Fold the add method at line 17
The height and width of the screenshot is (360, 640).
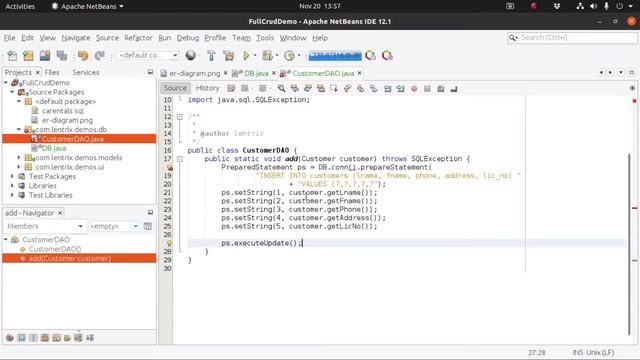(180, 159)
